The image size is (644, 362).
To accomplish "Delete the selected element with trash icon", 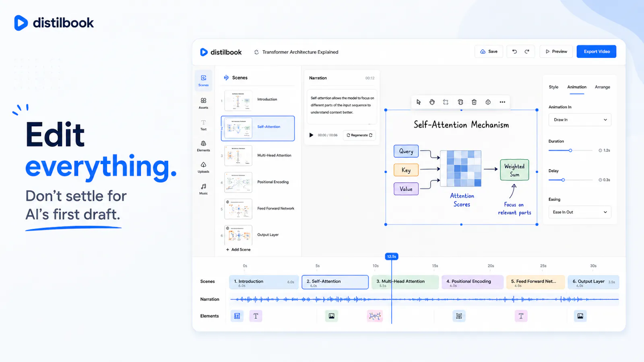I will (474, 102).
